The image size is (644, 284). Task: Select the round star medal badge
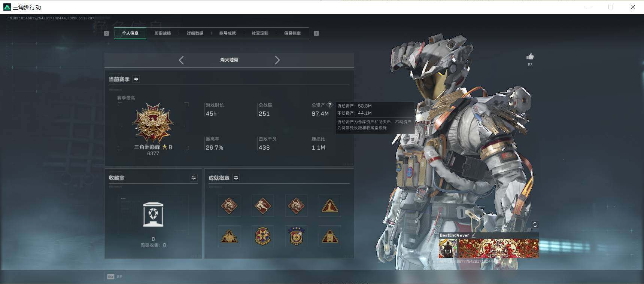tap(262, 236)
